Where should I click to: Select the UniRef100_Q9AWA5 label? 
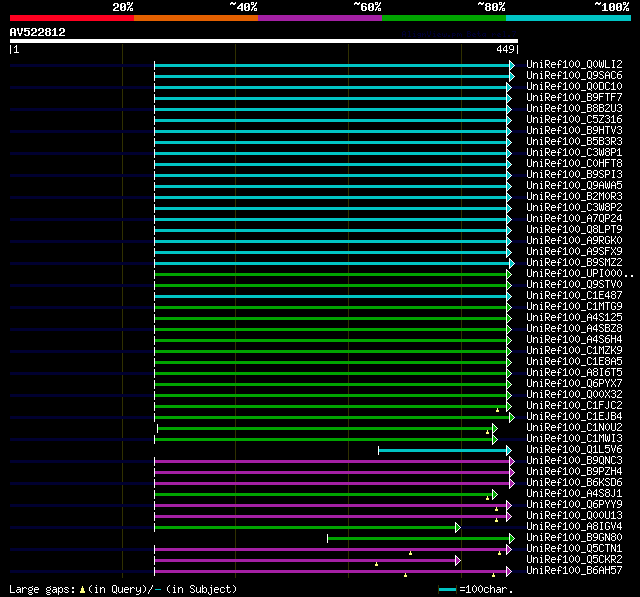click(574, 186)
